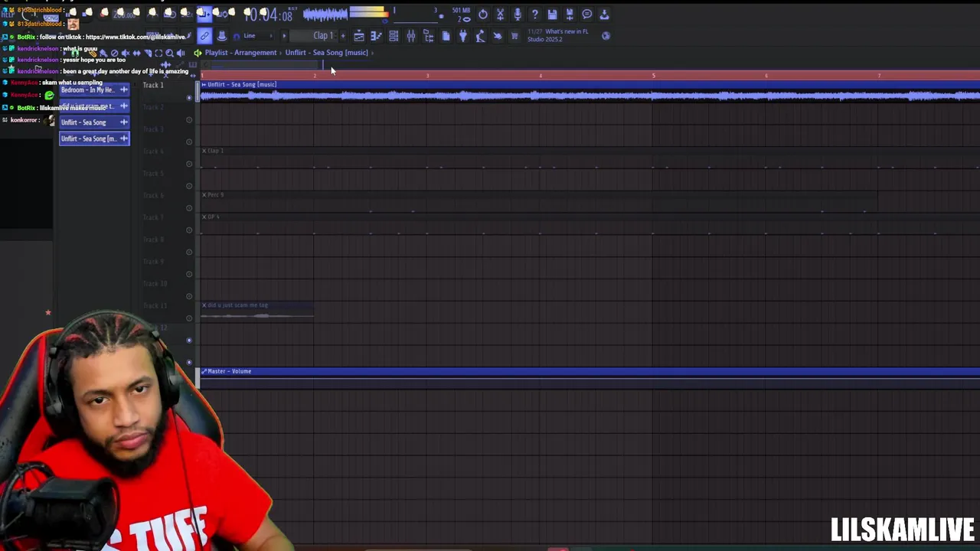Click the save new version icon
Viewport: 980px width, 551px height.
(569, 15)
